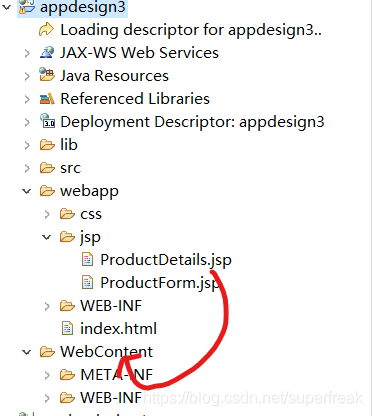Expand the src folder
The image size is (372, 416).
27,168
